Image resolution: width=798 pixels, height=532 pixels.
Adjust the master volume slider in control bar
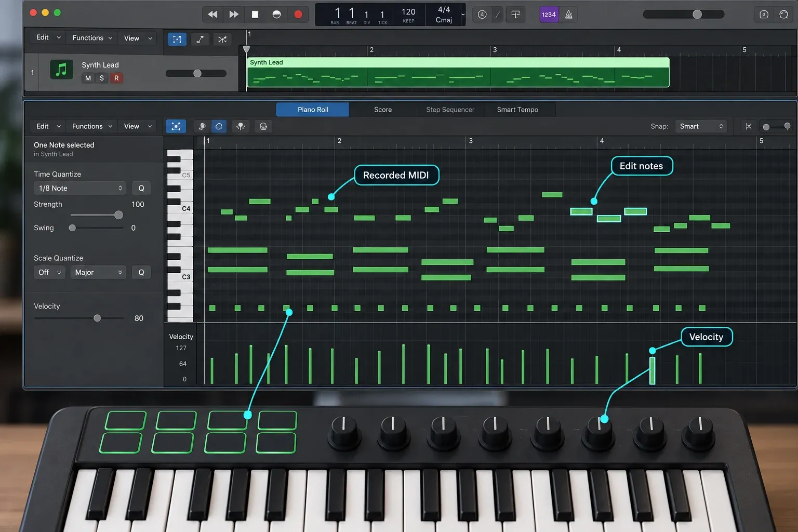pyautogui.click(x=683, y=15)
